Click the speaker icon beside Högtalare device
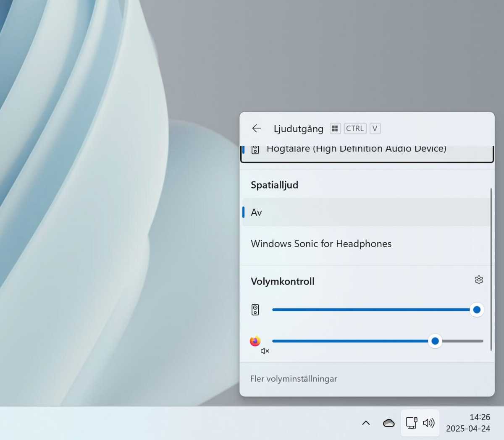The height and width of the screenshot is (440, 504). [255, 149]
